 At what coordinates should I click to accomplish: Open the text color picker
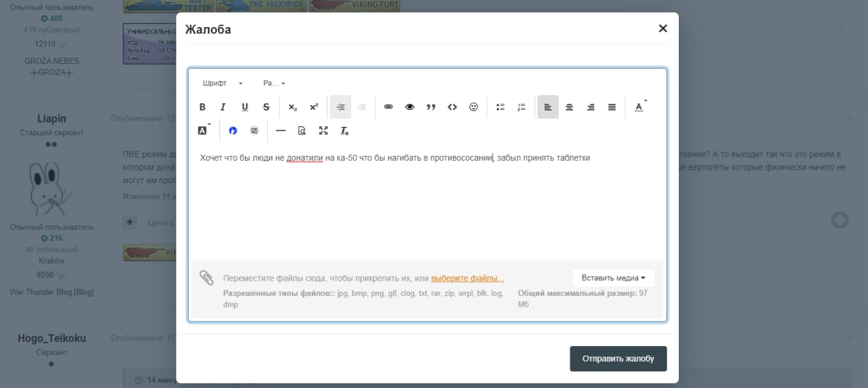tap(640, 107)
